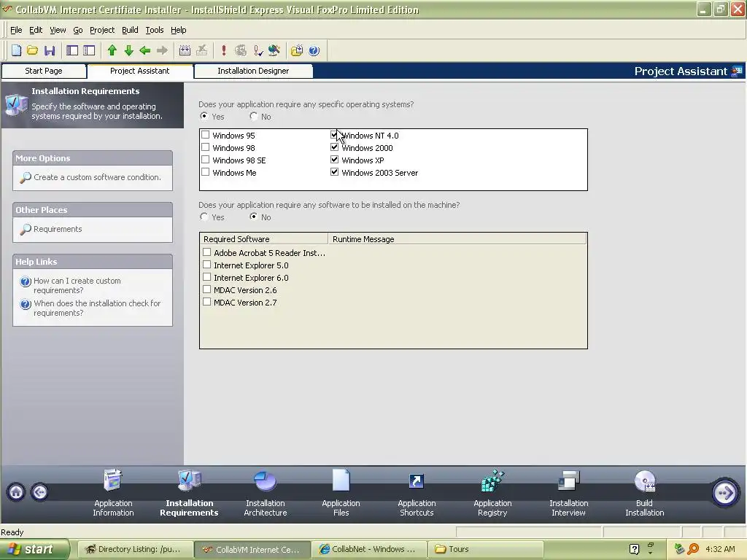Open the Help menu

(x=178, y=30)
